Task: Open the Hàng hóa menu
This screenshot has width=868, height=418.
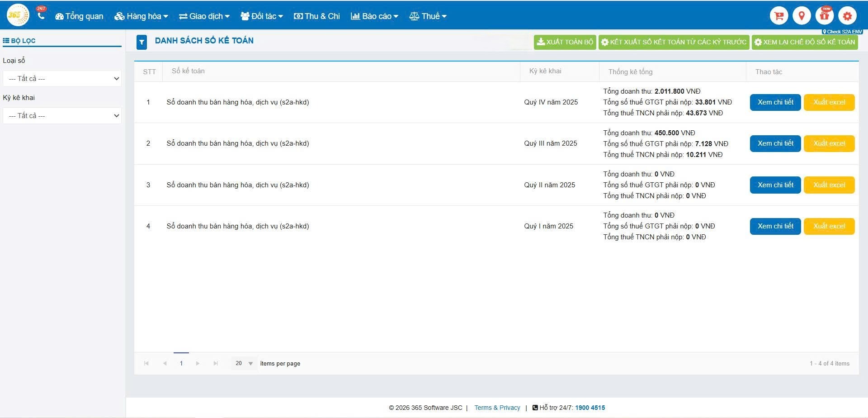Action: [141, 16]
